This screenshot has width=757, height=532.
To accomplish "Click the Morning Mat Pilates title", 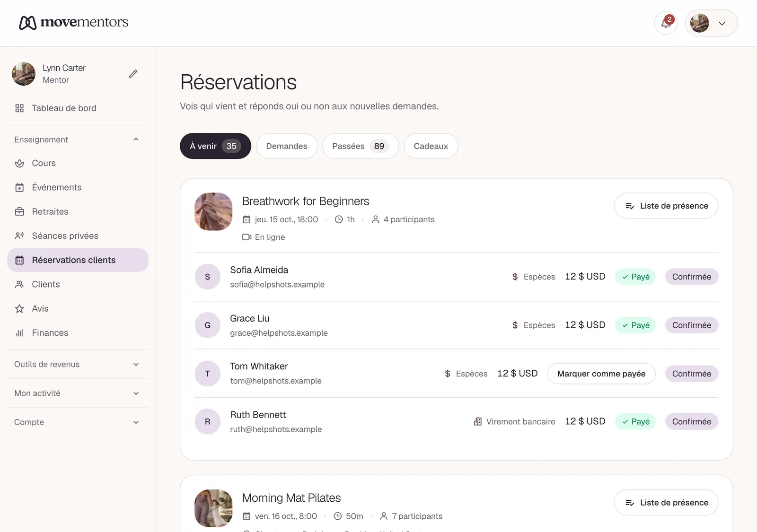I will tap(291, 498).
